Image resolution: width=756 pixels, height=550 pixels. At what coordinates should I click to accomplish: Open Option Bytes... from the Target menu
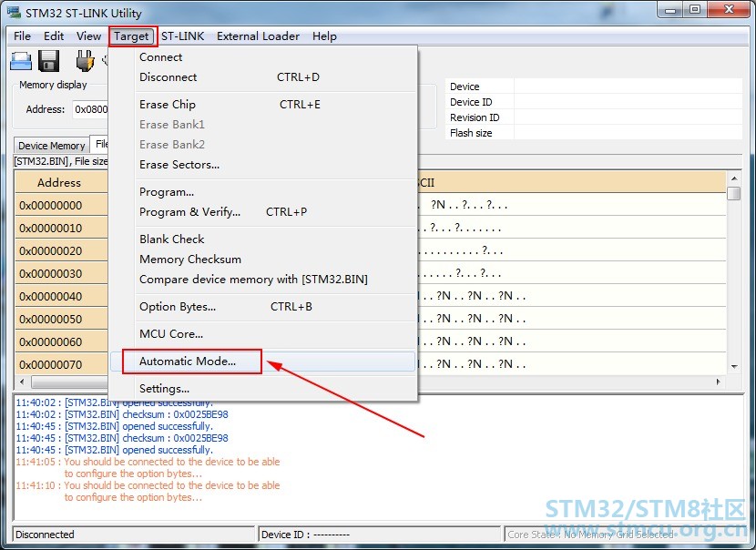[263, 307]
